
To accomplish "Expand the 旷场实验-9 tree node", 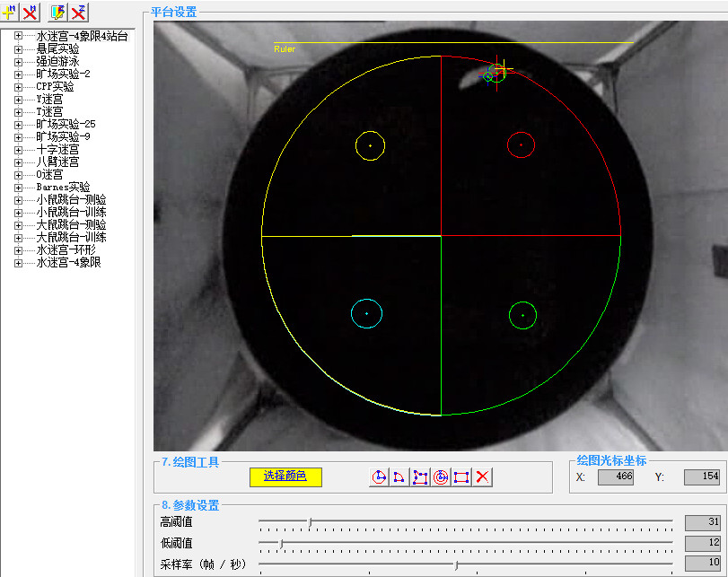I will click(18, 137).
